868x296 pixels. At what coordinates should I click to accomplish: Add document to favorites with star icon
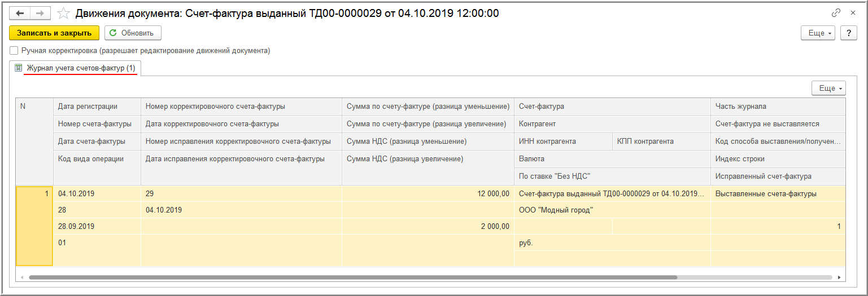(64, 13)
